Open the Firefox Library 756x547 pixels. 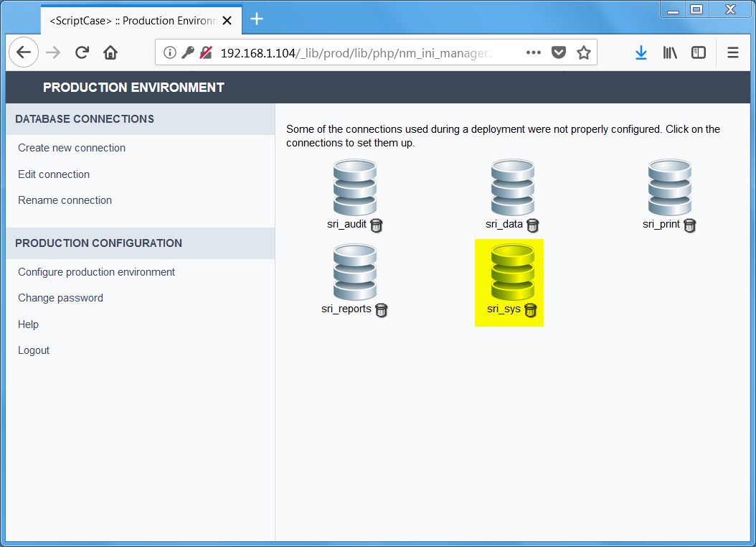pyautogui.click(x=669, y=52)
